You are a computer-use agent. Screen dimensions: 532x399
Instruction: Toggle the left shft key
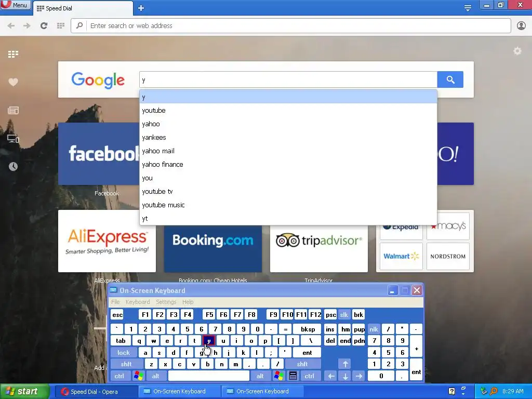(x=126, y=364)
